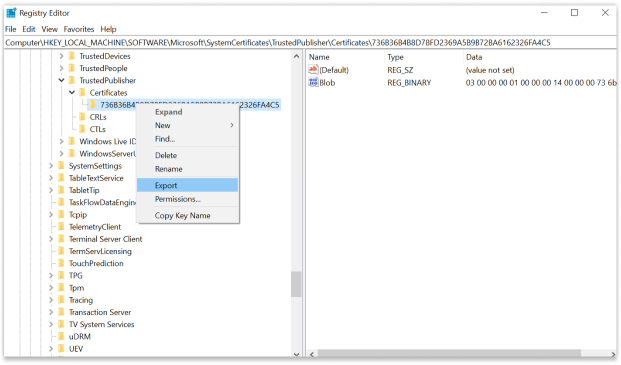The image size is (621, 365).
Task: Click the tree pane scroll up arrow
Action: tap(296, 57)
